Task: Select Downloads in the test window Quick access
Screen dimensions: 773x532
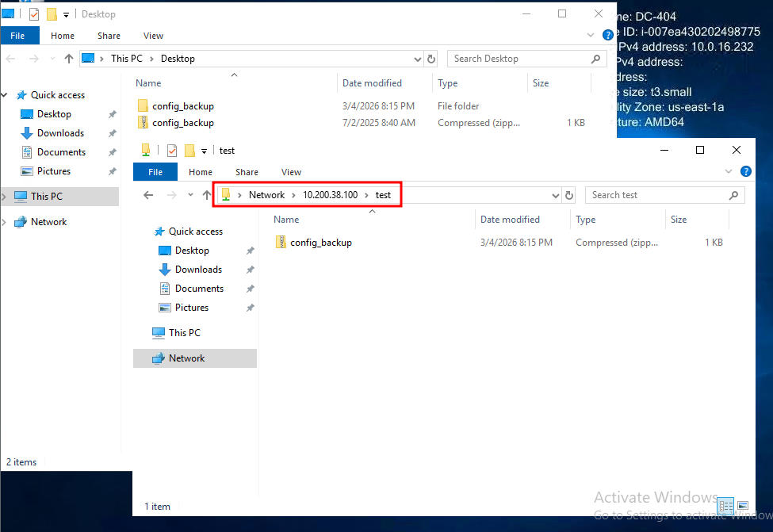Action: [198, 270]
